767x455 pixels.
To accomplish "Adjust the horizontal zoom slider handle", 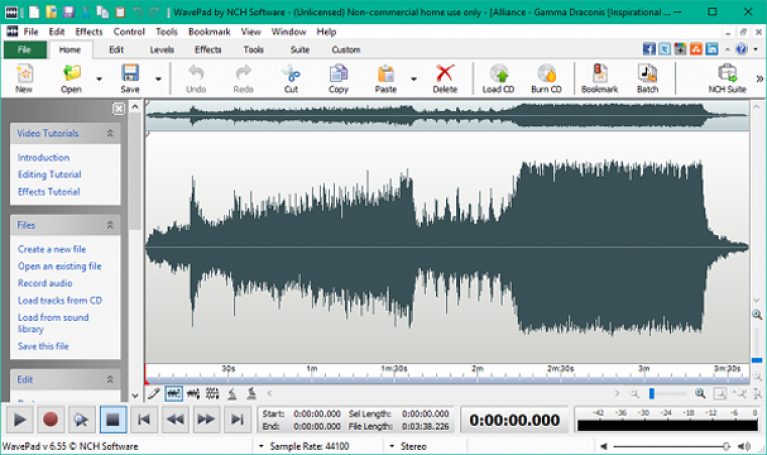I will (x=652, y=393).
